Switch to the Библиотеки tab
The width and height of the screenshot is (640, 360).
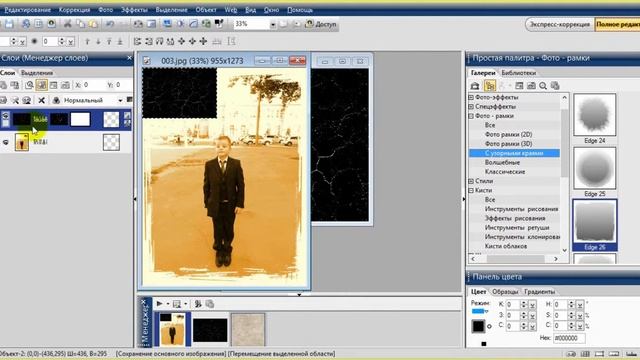coord(519,73)
